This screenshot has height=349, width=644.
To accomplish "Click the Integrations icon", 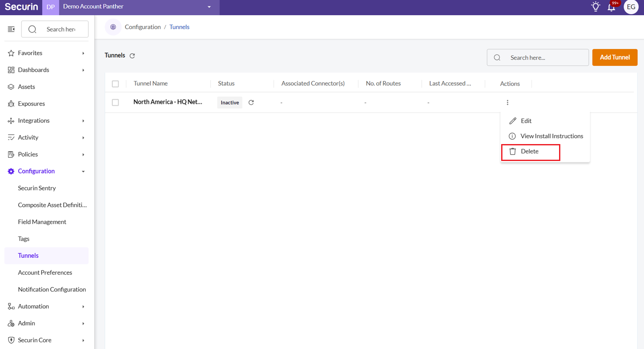I will tap(11, 120).
